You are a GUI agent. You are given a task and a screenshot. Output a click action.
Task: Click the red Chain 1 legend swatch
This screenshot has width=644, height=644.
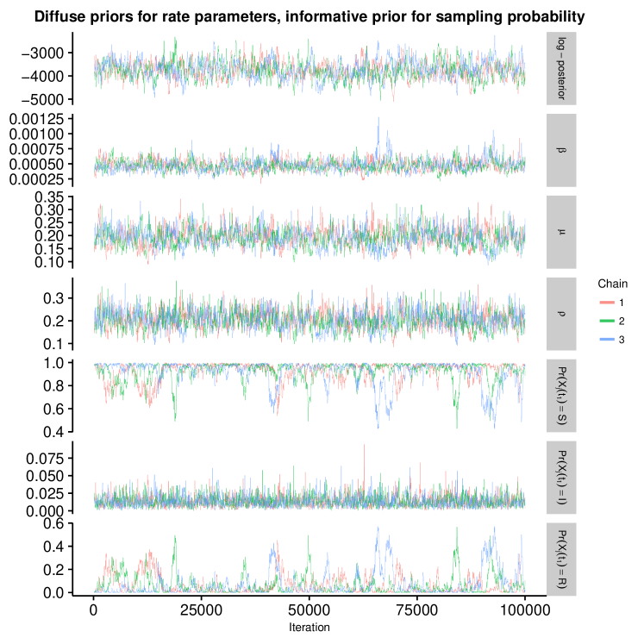tap(607, 303)
